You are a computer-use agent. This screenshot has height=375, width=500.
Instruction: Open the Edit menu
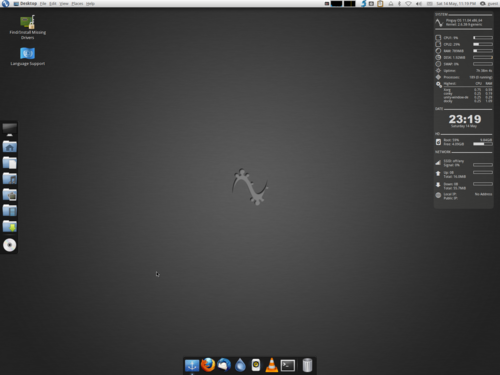click(53, 4)
